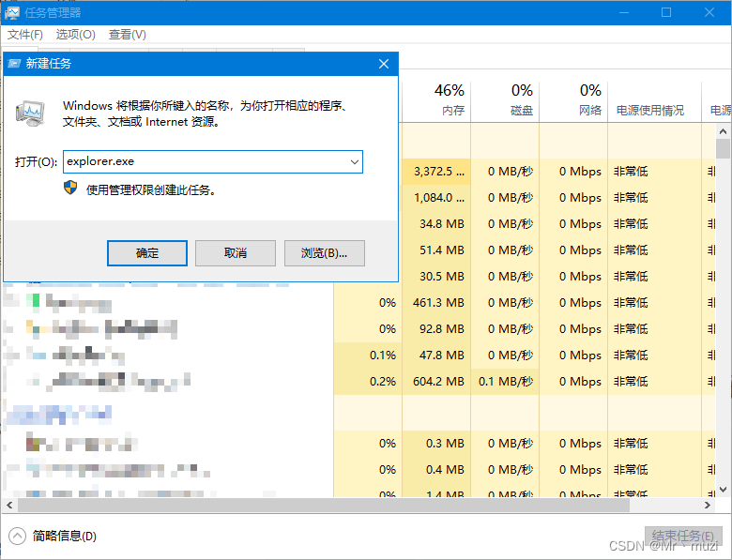The image size is (732, 560).
Task: Click horizontal scrollbar right arrow
Action: 708,505
